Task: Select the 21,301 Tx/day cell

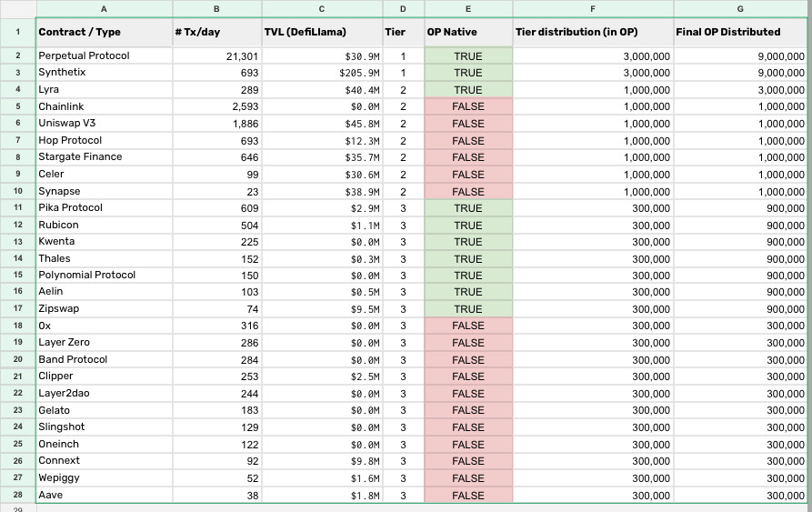Action: pyautogui.click(x=216, y=55)
